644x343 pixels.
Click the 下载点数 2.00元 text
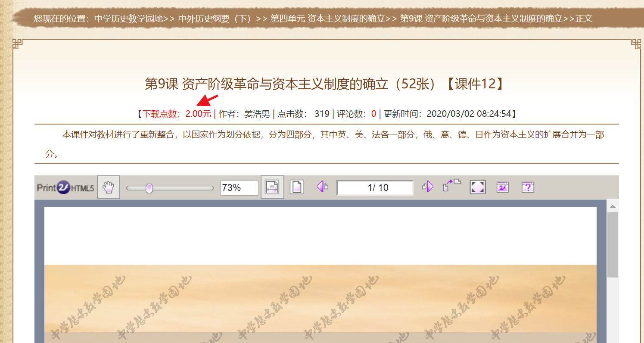pyautogui.click(x=177, y=114)
